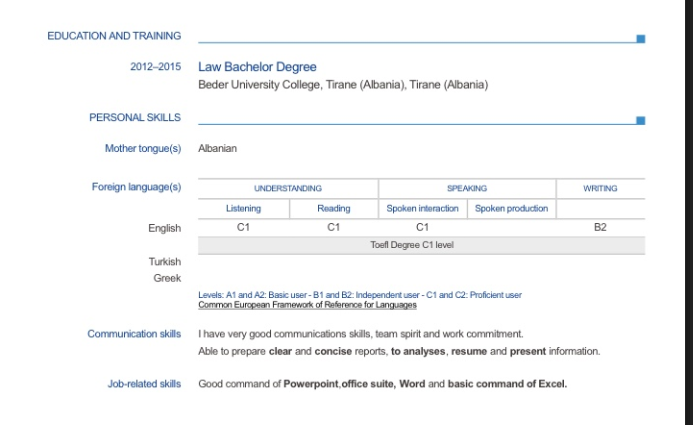
Task: Click the Communication skills label
Action: tap(134, 333)
